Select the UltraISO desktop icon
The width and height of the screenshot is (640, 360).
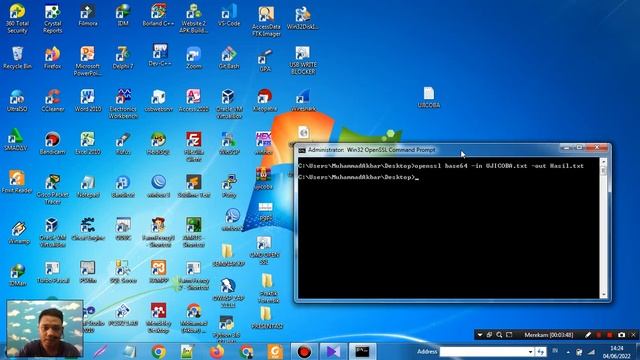pyautogui.click(x=17, y=100)
